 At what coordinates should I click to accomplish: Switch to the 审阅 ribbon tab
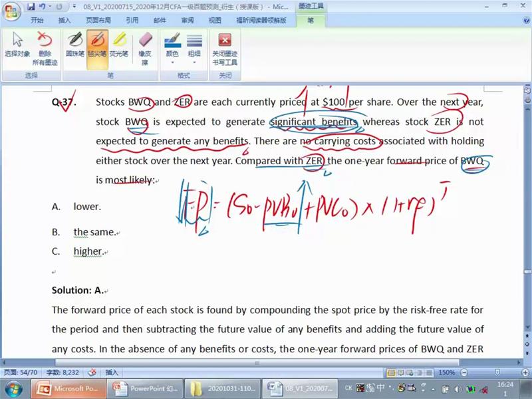[188, 21]
